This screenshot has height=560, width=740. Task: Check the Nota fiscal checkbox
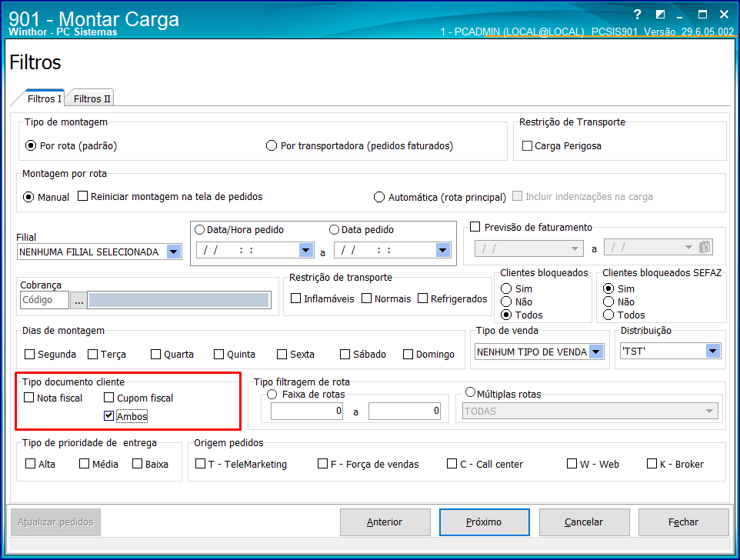click(x=28, y=398)
